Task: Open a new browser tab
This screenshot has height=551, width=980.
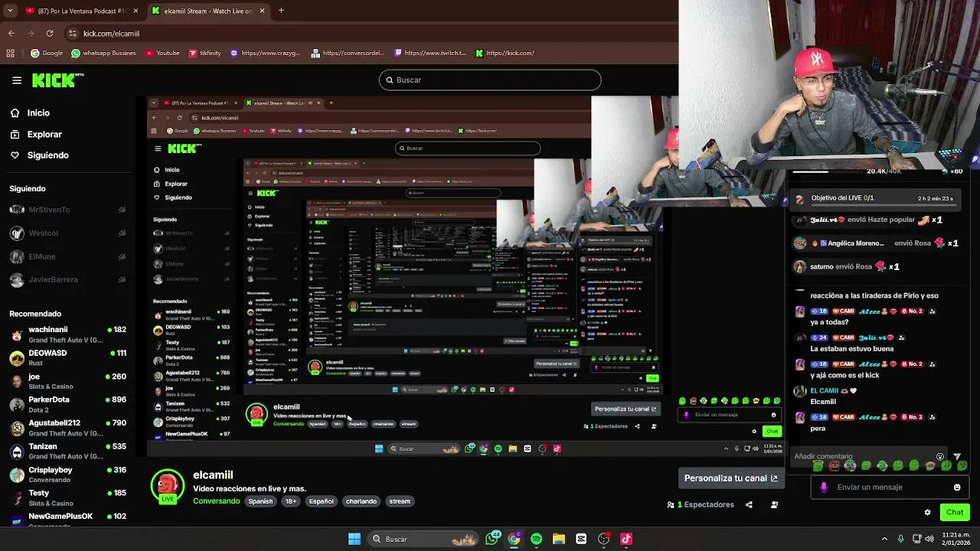Action: pos(281,11)
